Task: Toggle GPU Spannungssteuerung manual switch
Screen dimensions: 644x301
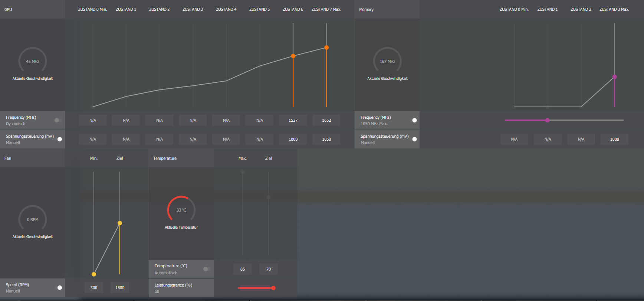Action: pos(57,139)
